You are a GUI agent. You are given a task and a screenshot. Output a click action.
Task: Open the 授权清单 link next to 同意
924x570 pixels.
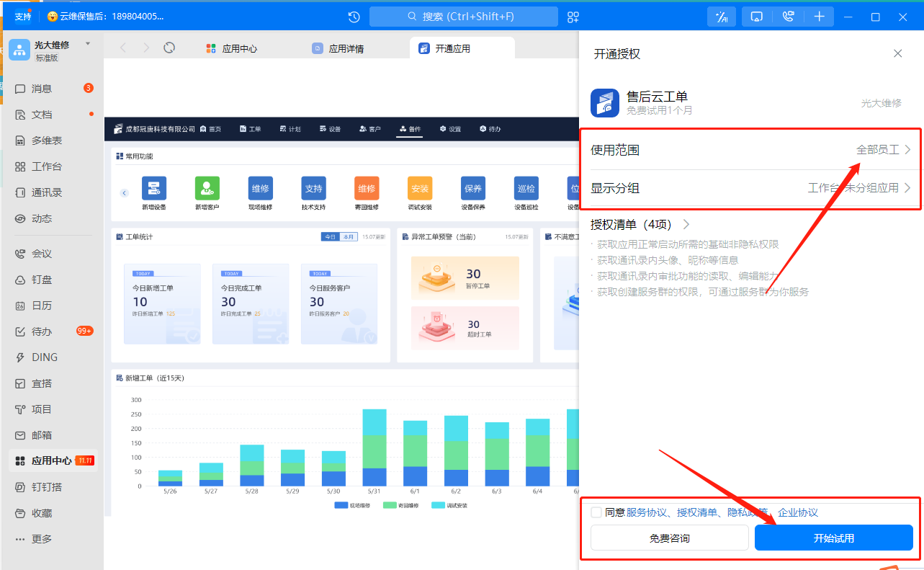pyautogui.click(x=697, y=512)
